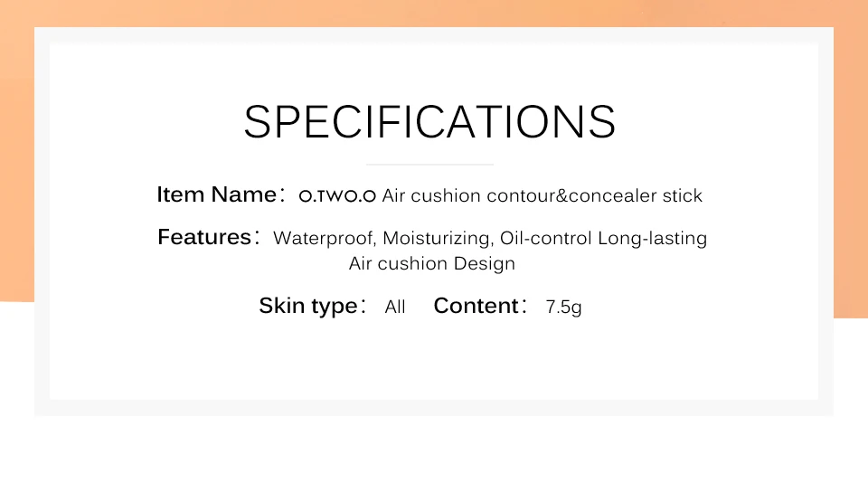Click the 7.5g content value
The image size is (868, 483).
tap(563, 307)
